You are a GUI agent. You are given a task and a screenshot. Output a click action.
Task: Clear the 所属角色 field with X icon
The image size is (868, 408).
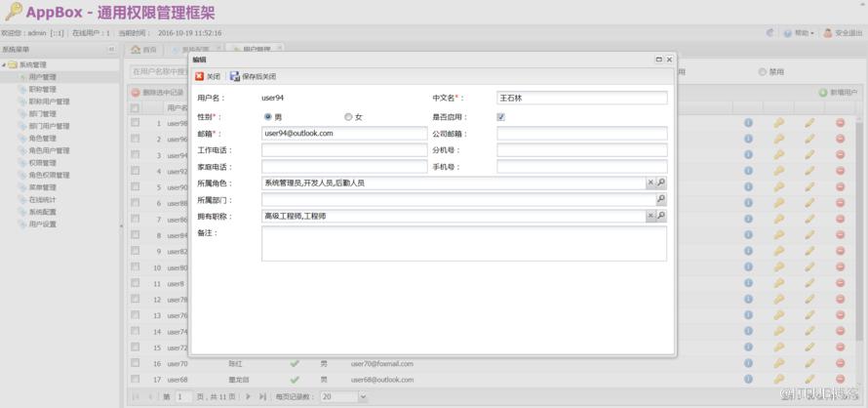click(x=651, y=183)
